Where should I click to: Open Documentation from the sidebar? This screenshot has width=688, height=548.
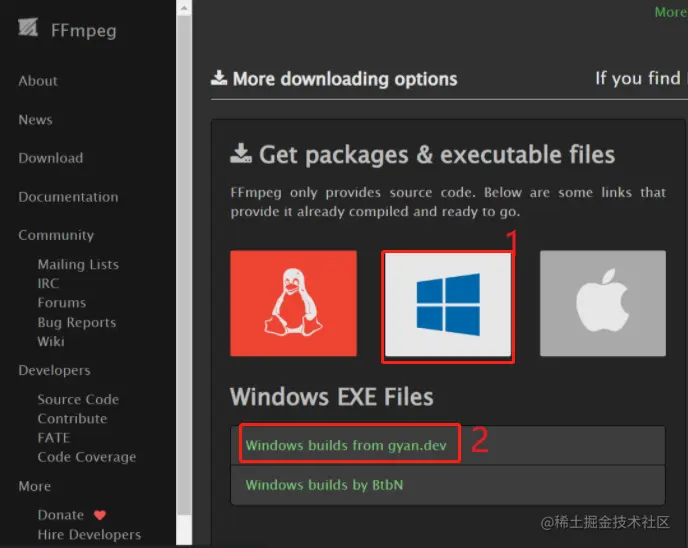[x=68, y=197]
